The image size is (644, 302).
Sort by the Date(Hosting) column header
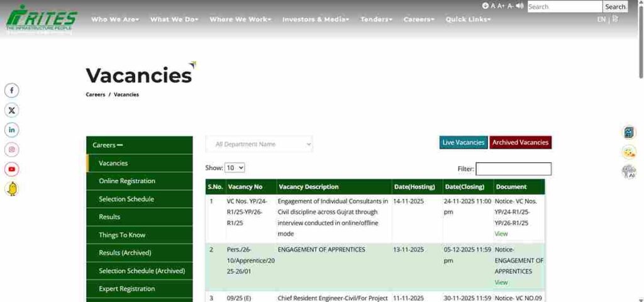point(417,187)
